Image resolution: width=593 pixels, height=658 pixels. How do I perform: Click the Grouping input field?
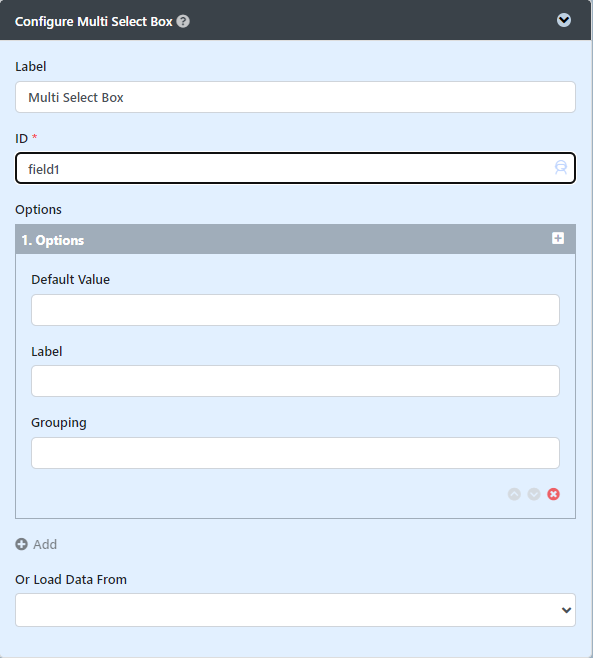(x=295, y=453)
